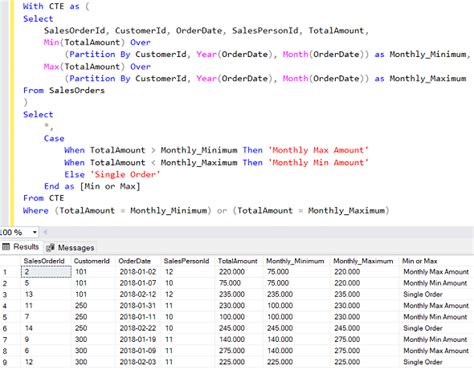Click 'Min' function in the query
474x370 pixels.
click(51, 42)
